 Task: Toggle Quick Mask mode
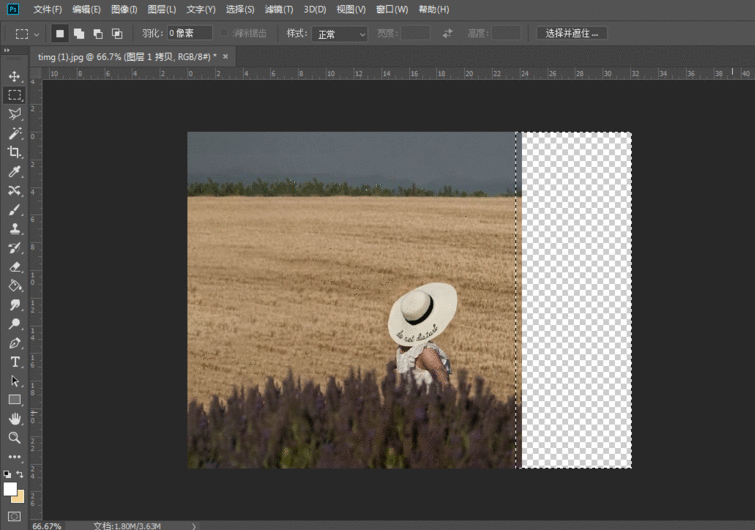click(14, 515)
